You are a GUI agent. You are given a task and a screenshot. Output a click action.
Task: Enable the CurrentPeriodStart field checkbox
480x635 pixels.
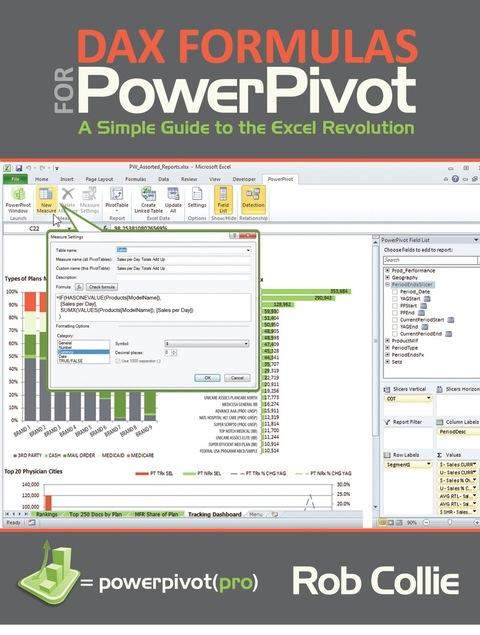click(395, 320)
